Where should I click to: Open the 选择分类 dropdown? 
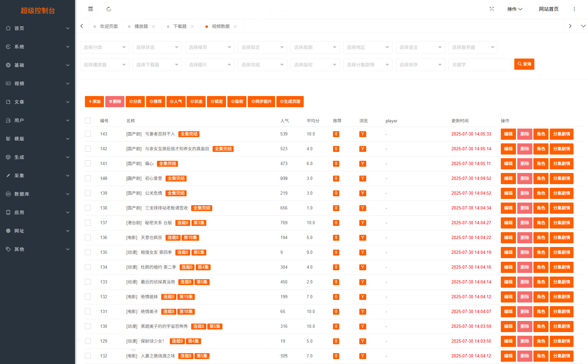point(104,47)
